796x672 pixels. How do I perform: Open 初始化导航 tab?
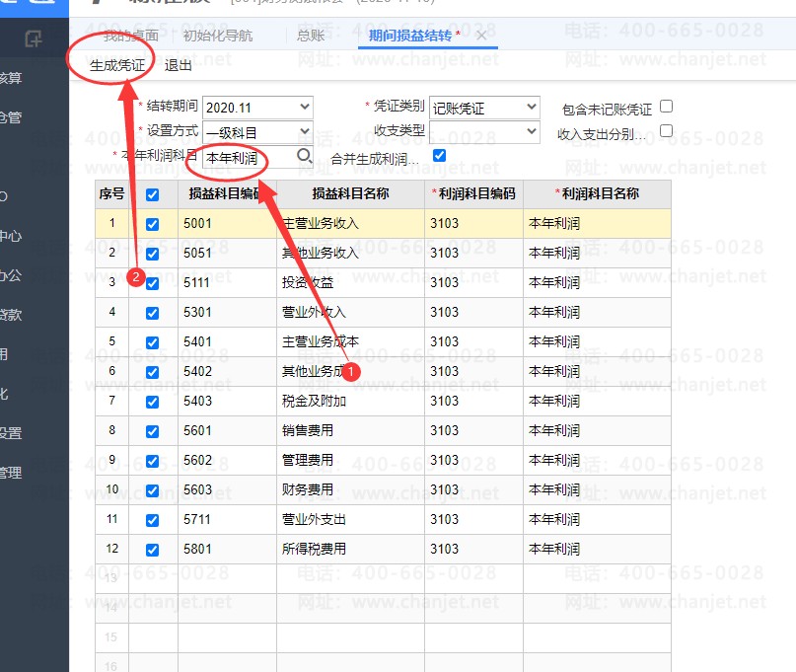(x=218, y=36)
